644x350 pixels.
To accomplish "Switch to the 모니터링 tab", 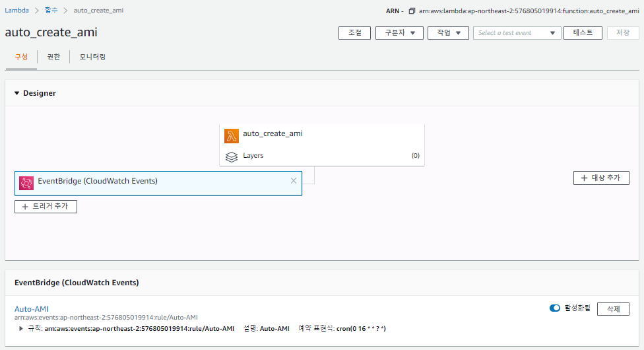I will 92,57.
